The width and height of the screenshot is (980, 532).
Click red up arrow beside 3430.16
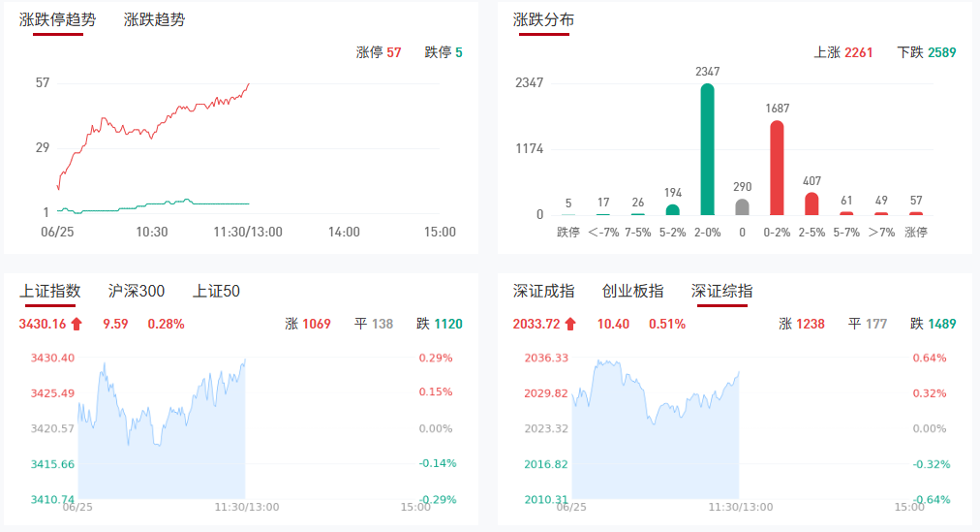(x=77, y=324)
